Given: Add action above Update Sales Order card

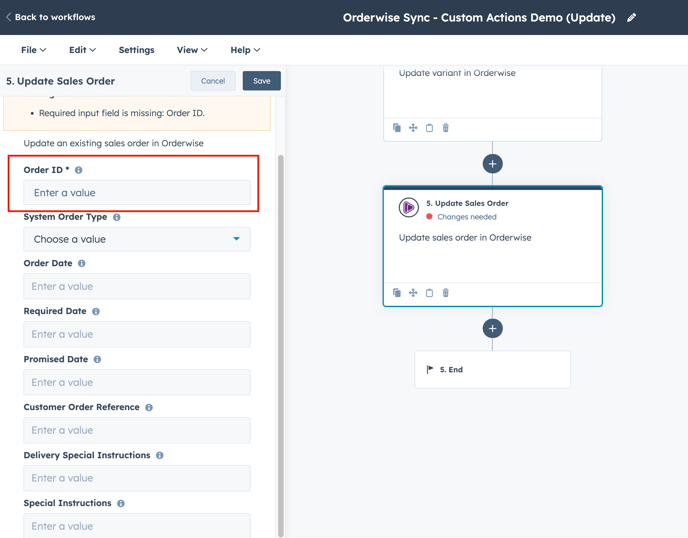Looking at the screenshot, I should click(x=492, y=164).
